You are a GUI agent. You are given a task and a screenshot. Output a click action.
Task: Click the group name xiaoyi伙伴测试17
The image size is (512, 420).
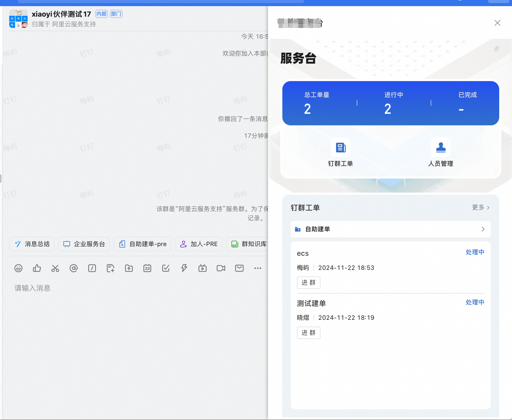(61, 14)
